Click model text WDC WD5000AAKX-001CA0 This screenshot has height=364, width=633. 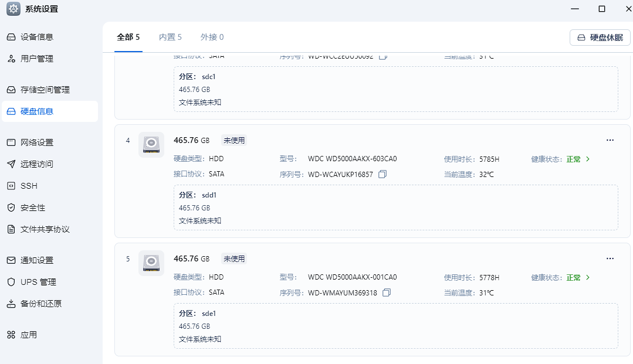tap(353, 277)
